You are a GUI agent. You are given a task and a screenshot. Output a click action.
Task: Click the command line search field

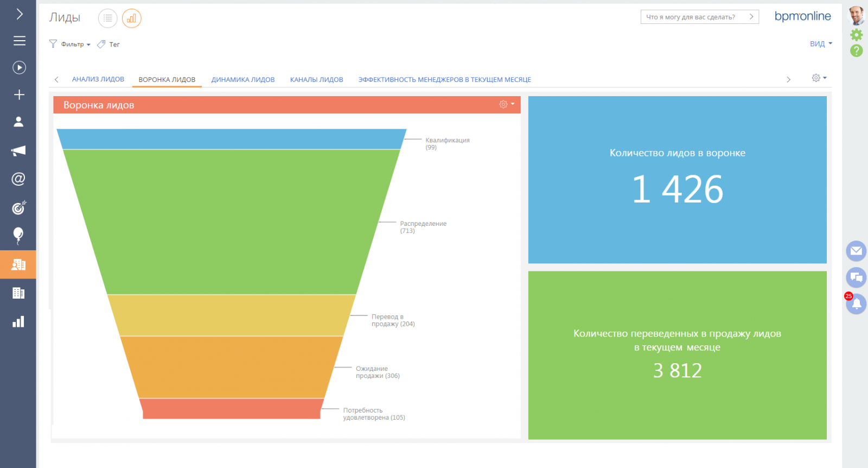point(693,17)
